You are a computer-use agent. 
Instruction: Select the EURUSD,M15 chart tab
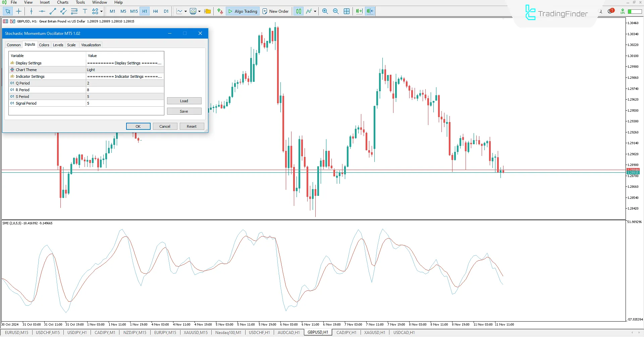pyautogui.click(x=17, y=332)
